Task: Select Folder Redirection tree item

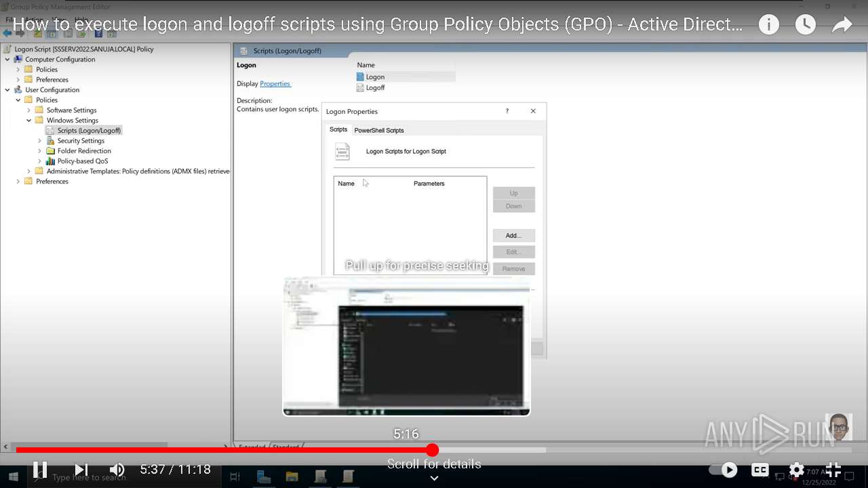Action: [84, 150]
